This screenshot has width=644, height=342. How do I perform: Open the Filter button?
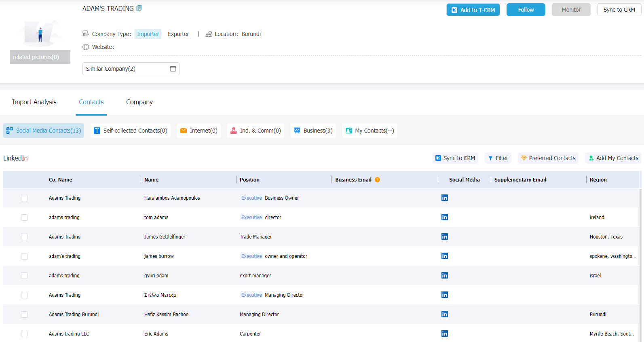tap(498, 158)
